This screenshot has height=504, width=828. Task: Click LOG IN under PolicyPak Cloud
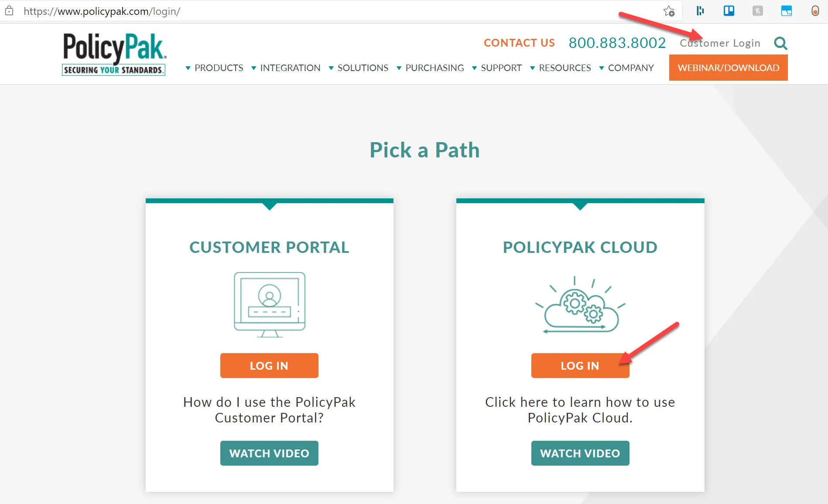580,365
